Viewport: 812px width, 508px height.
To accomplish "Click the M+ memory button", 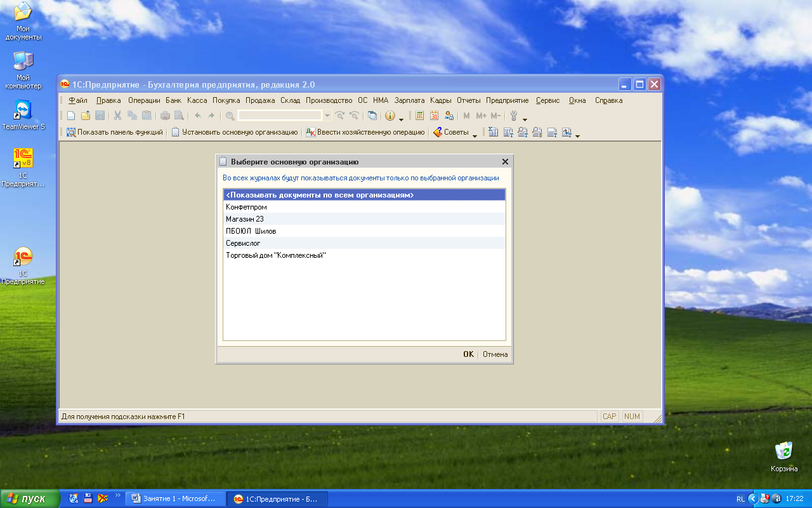I will click(481, 116).
